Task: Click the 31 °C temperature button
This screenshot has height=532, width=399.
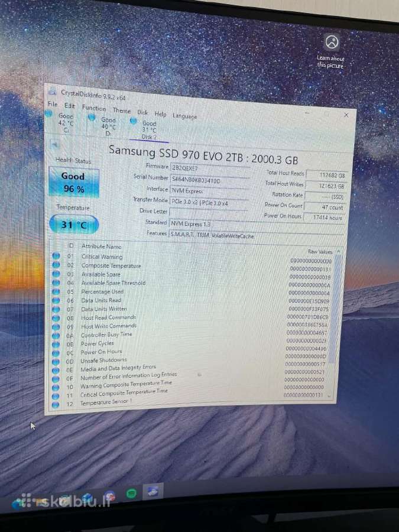Action: [74, 225]
